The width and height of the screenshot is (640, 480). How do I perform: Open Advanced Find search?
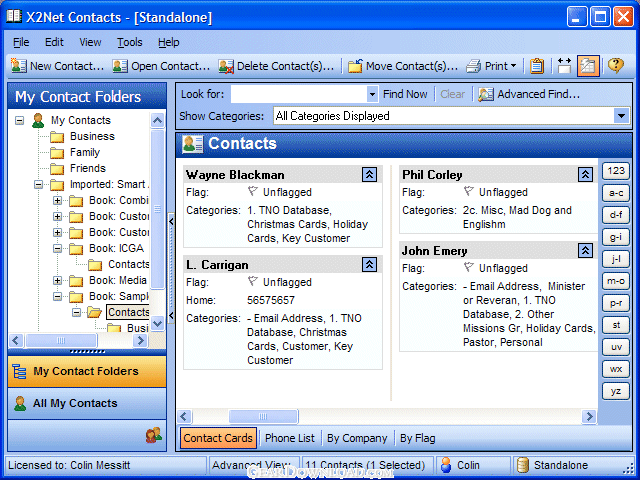[x=530, y=94]
